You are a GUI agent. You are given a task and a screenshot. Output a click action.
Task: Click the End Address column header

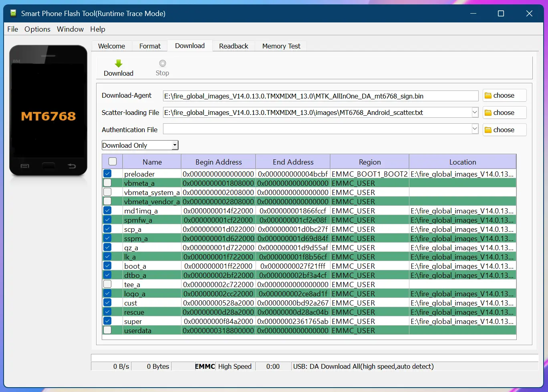293,162
